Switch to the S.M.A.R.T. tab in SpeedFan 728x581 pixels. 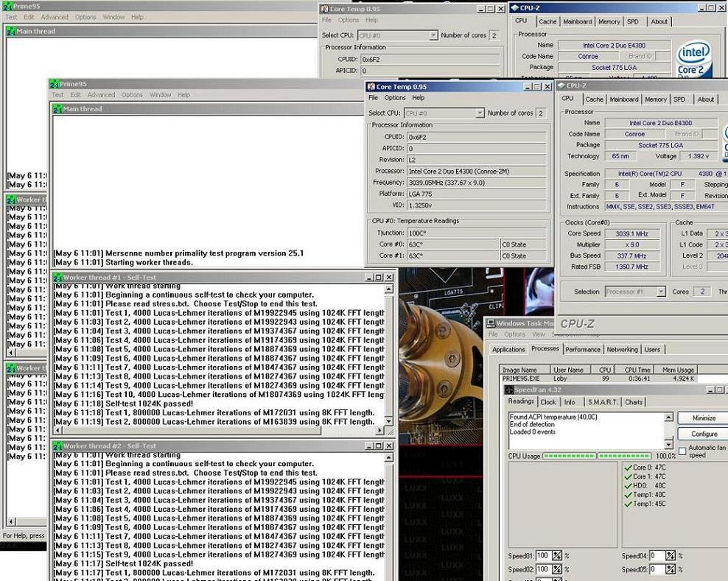[x=602, y=402]
